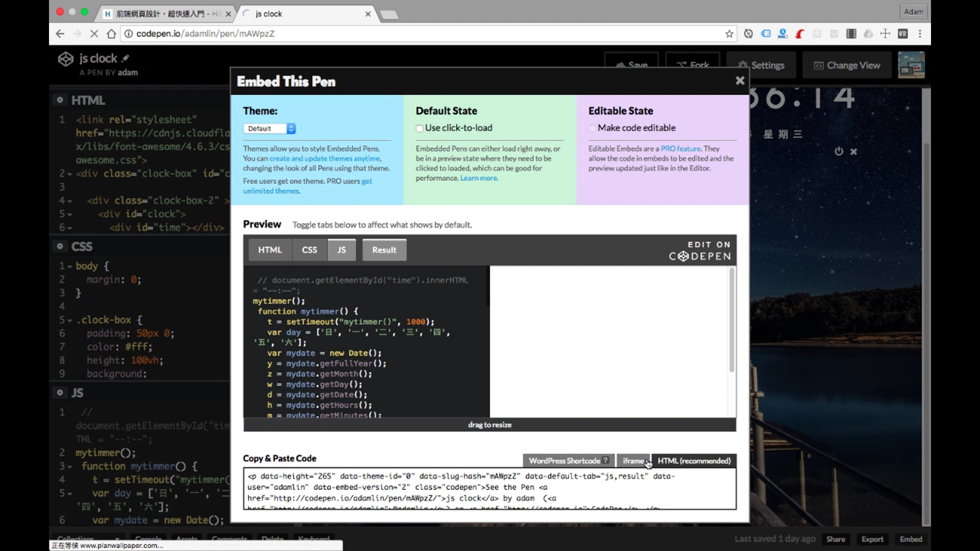Click the CodePen logo icon
The image size is (980, 551).
coord(65,59)
